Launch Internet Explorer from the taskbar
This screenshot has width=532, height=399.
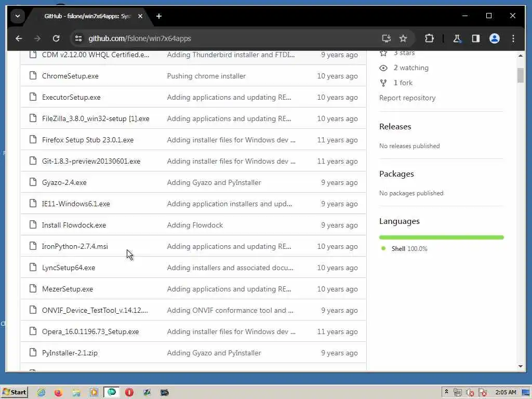coord(42,393)
